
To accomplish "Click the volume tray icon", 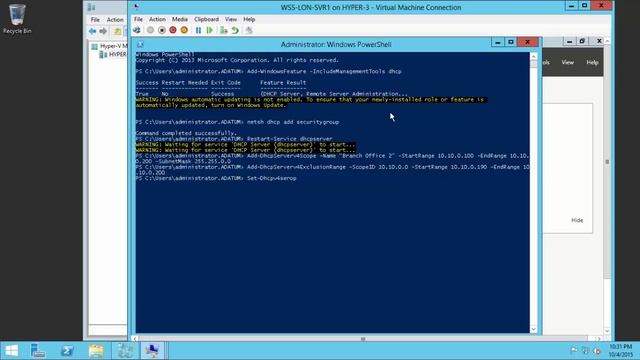I will coord(597,350).
